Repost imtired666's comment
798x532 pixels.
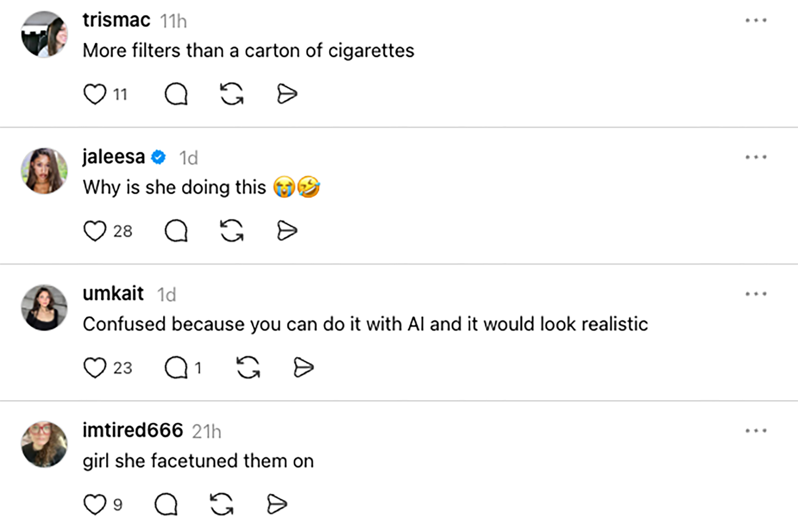tap(221, 504)
